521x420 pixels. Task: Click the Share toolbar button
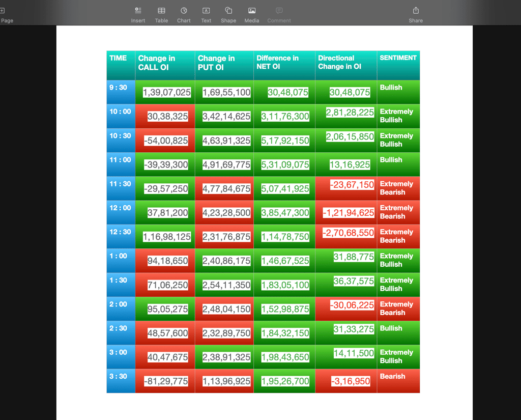point(416,15)
